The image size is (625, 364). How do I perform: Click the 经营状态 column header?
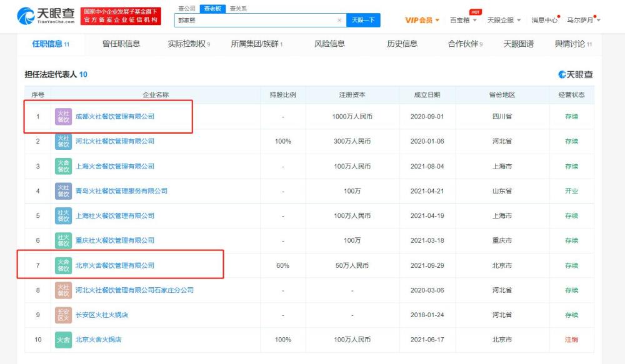571,95
